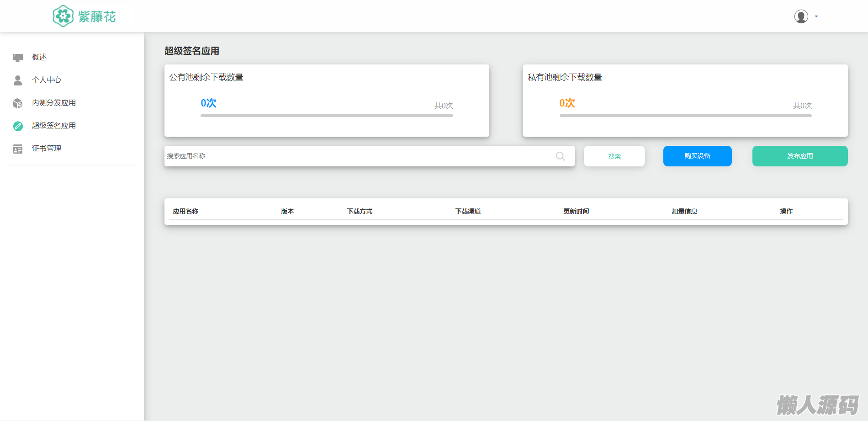Click the green 发布应用 button

tap(799, 156)
